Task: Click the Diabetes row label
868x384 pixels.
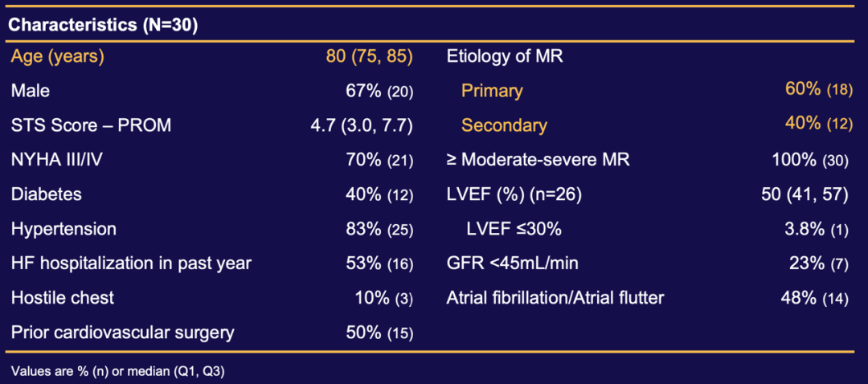Action: click(x=47, y=194)
